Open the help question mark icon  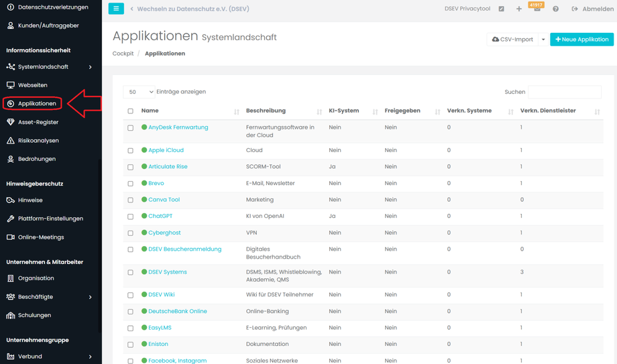pos(555,9)
